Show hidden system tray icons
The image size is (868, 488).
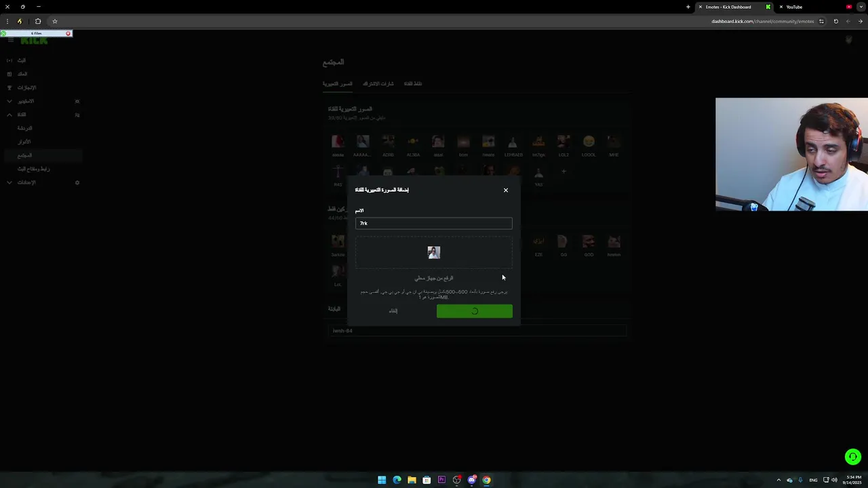778,480
